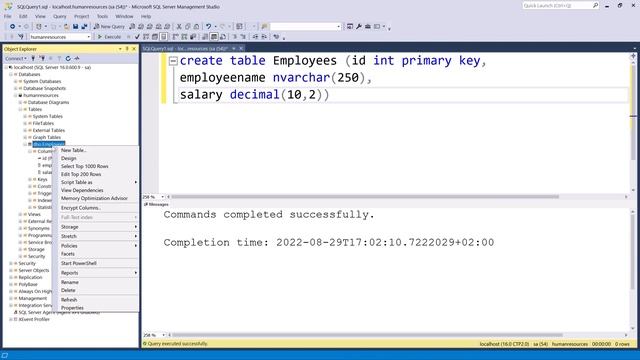Open the Tools menu

coord(102,16)
